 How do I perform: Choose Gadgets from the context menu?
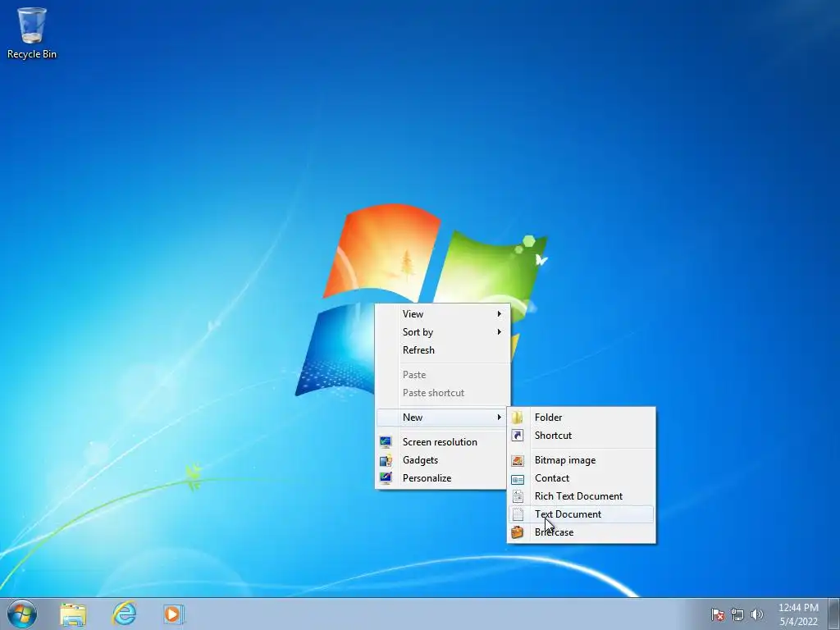click(x=442, y=460)
